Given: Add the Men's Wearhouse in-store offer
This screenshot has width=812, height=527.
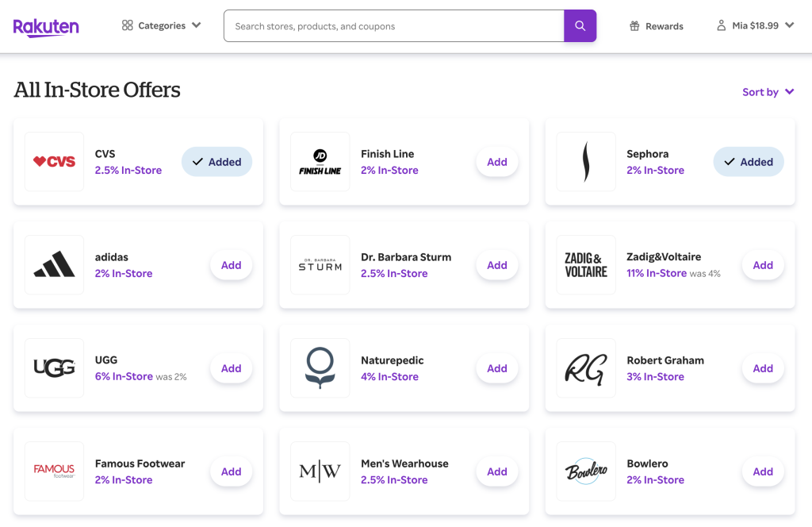Looking at the screenshot, I should click(497, 471).
